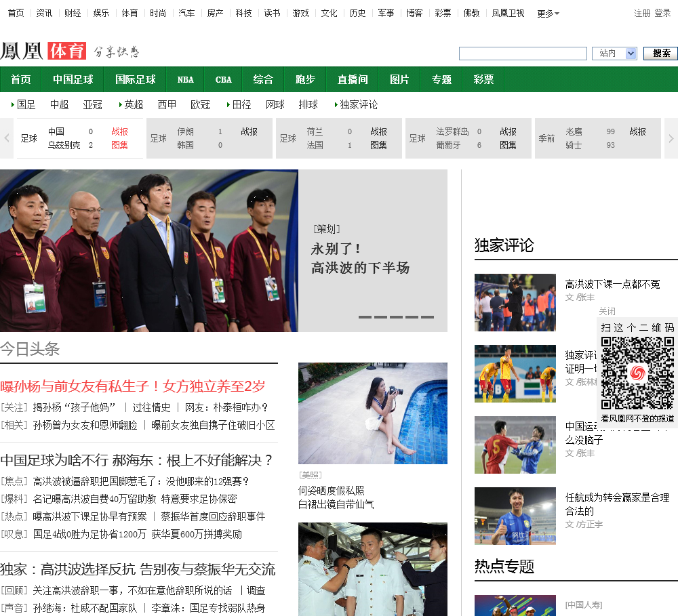
Task: Open 凤凰卫视 in the top menu
Action: pos(508,13)
